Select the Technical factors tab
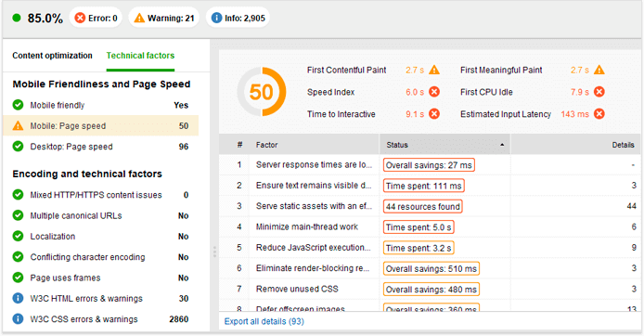Image resolution: width=644 pixels, height=336 pixels. tap(140, 56)
